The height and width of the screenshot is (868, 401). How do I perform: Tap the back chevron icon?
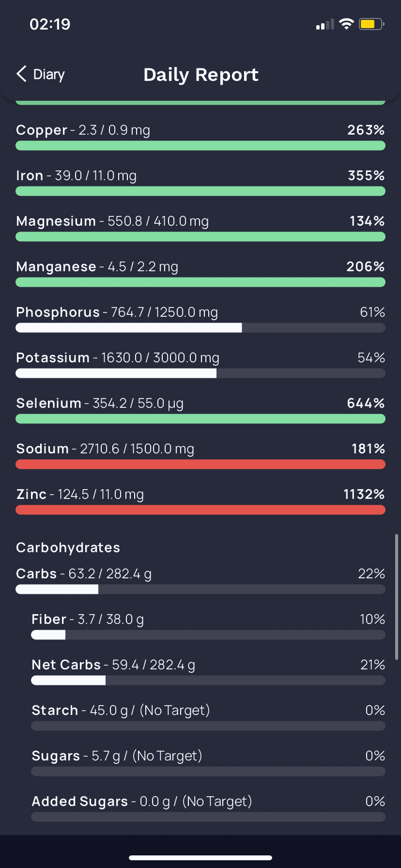(x=21, y=74)
